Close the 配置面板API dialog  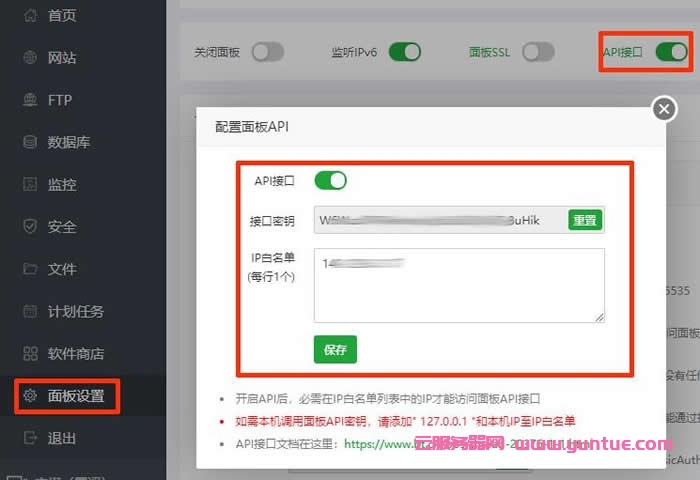point(664,109)
